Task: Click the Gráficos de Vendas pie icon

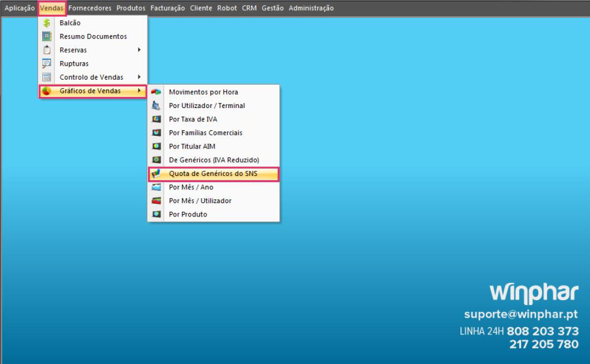Action: (x=47, y=91)
